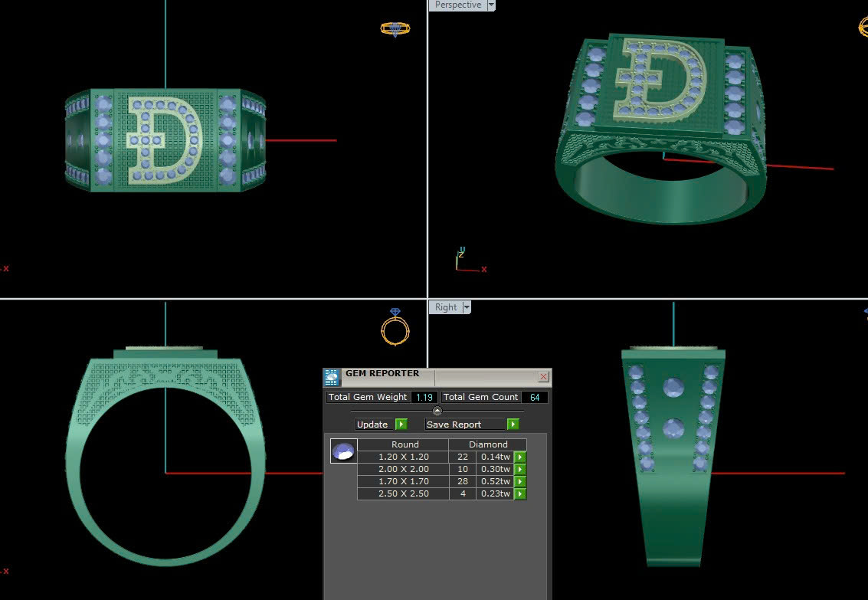Screen dimensions: 868x600
Task: Click green arrow for 1.20 X 1.20 row
Action: pyautogui.click(x=520, y=457)
